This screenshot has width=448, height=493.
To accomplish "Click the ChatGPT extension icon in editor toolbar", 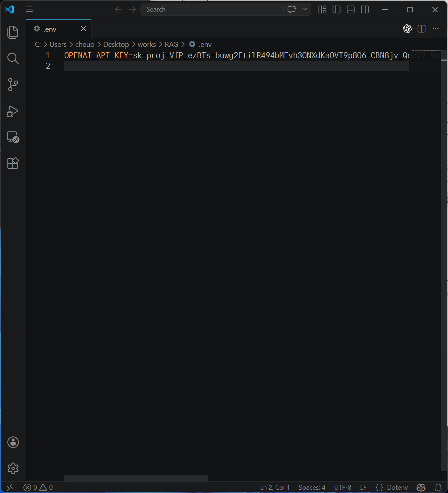I will point(407,29).
